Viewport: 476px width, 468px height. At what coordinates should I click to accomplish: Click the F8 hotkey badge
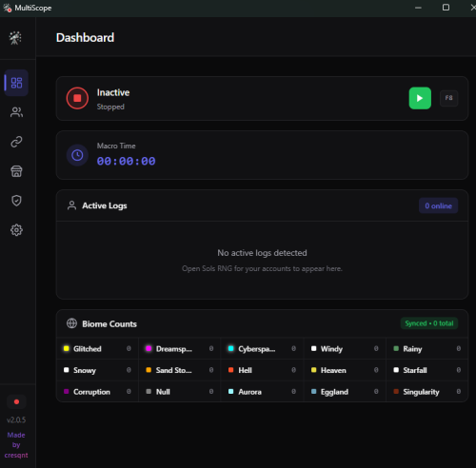pyautogui.click(x=448, y=98)
